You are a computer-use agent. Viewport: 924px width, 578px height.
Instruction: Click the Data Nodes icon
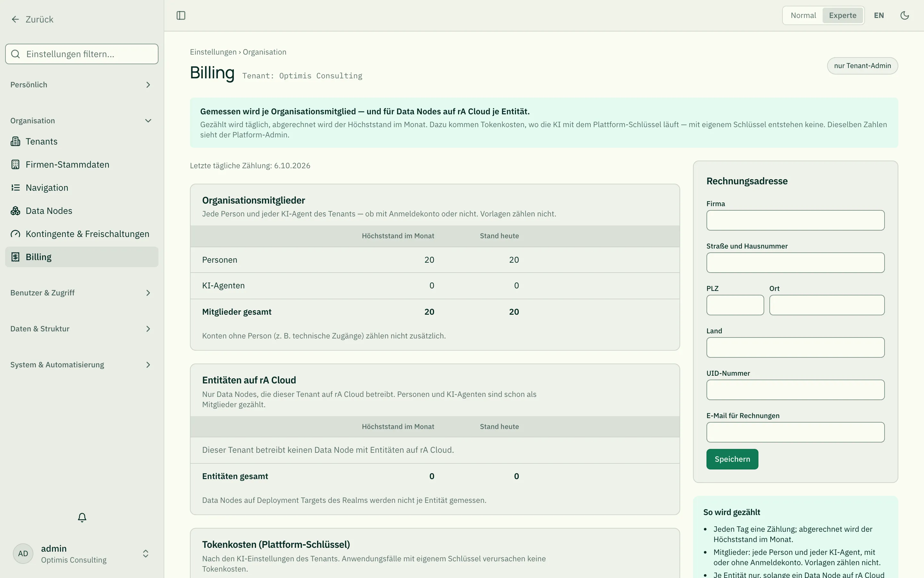[x=15, y=211]
